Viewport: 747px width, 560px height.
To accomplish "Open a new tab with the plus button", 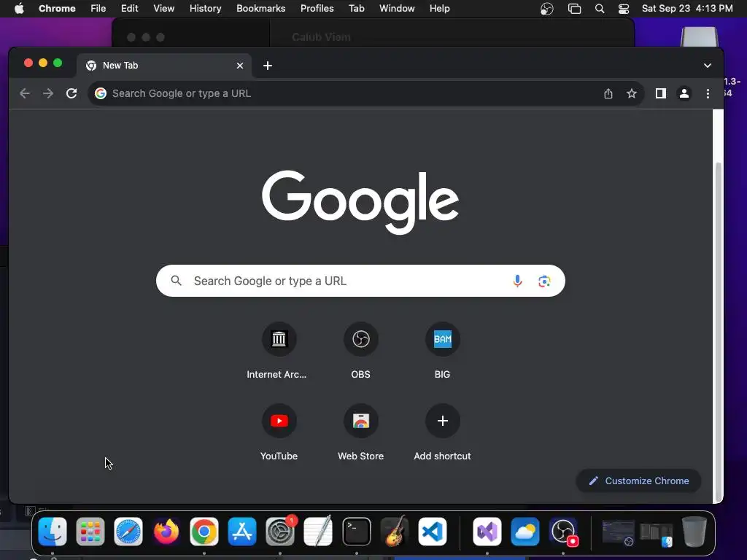I will (268, 66).
